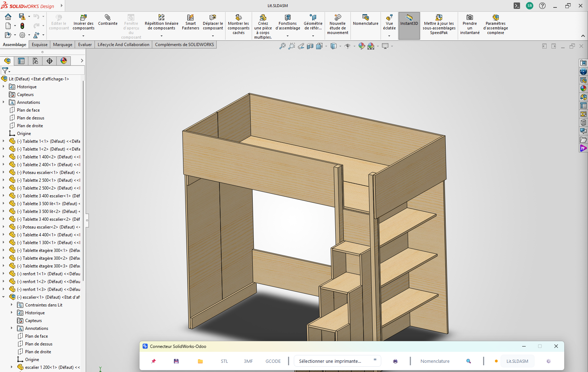Select the Contrainte tool
Screen dimensions: 588x372
point(108,20)
